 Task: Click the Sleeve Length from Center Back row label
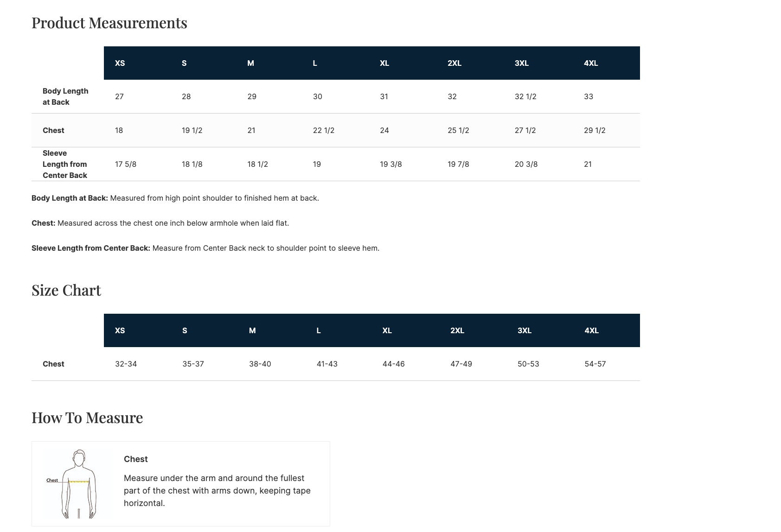click(x=65, y=164)
